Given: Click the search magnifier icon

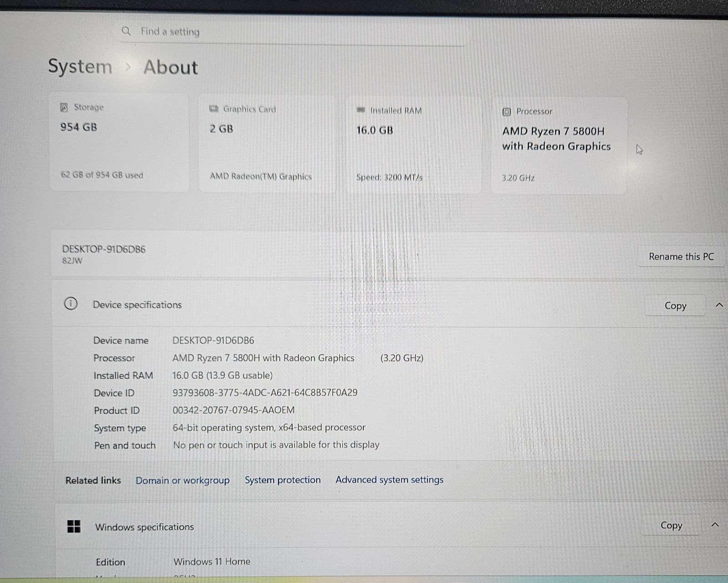Looking at the screenshot, I should pyautogui.click(x=126, y=31).
